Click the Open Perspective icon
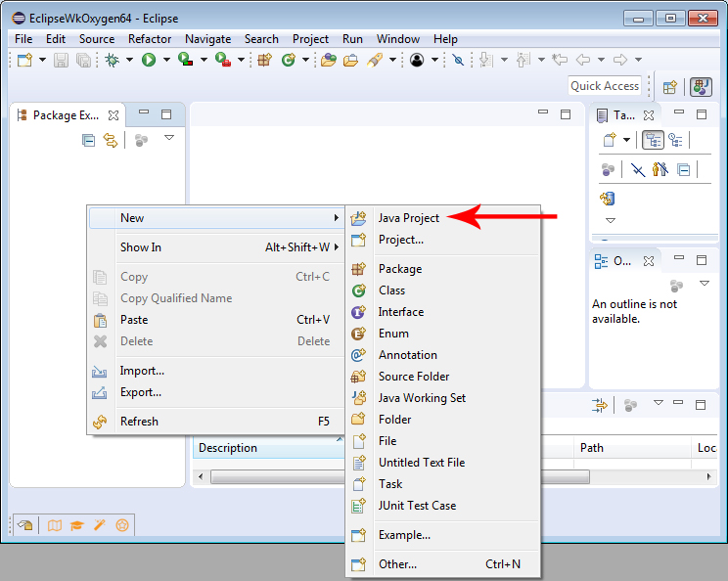 click(669, 87)
